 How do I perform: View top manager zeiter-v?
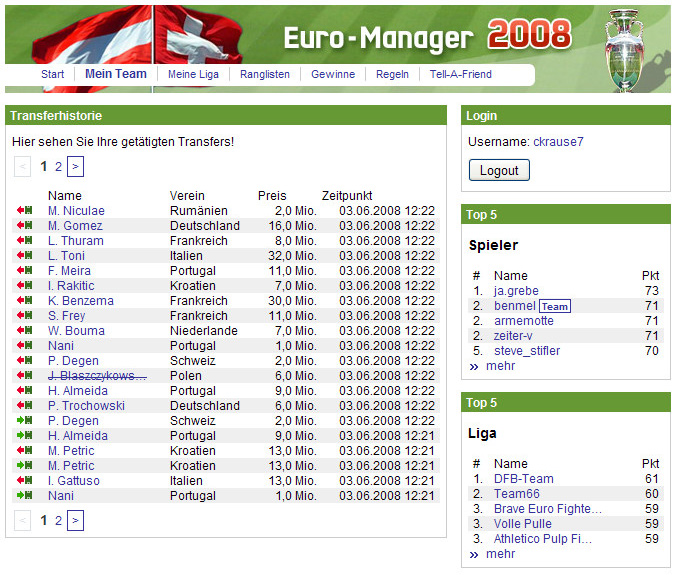[x=513, y=336]
